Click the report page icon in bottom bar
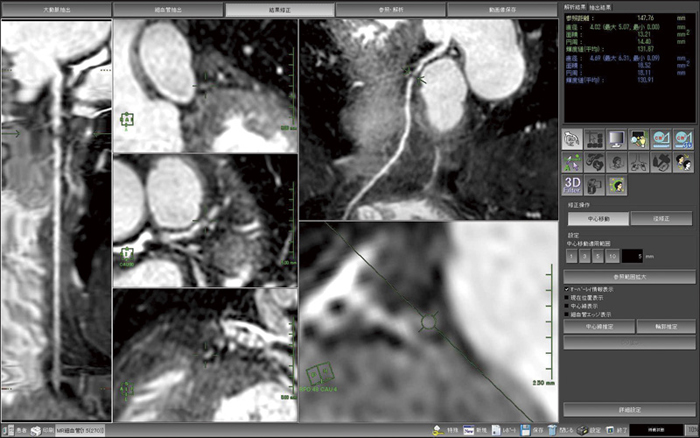This screenshot has height=438, width=700. [x=497, y=430]
